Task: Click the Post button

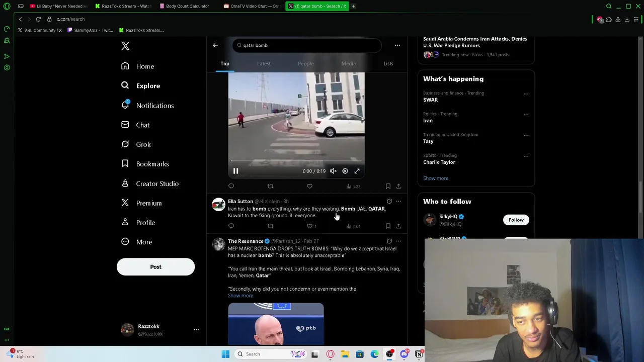Action: point(155,267)
